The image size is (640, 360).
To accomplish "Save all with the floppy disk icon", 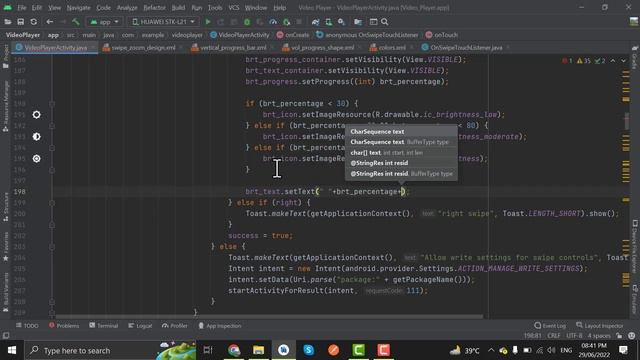I will click(20, 22).
